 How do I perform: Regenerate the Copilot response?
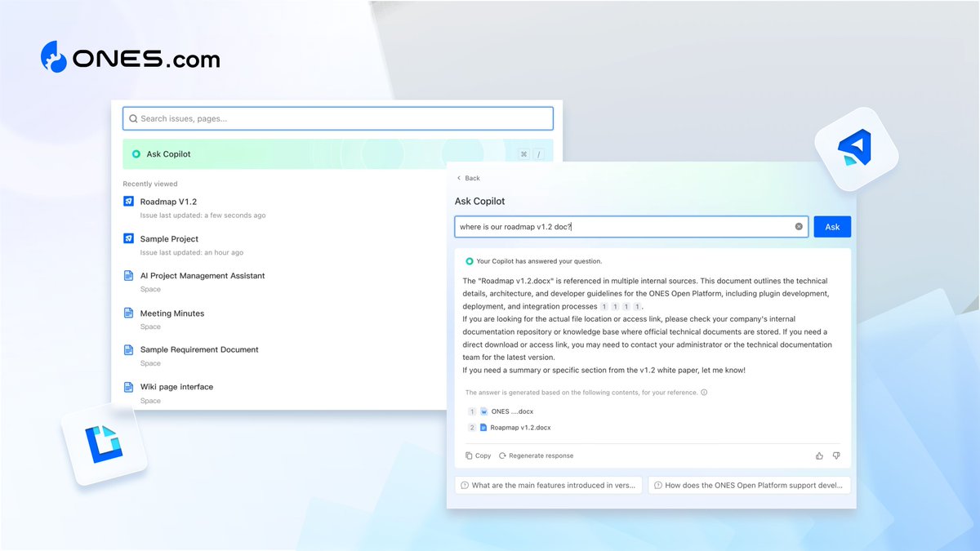(536, 455)
